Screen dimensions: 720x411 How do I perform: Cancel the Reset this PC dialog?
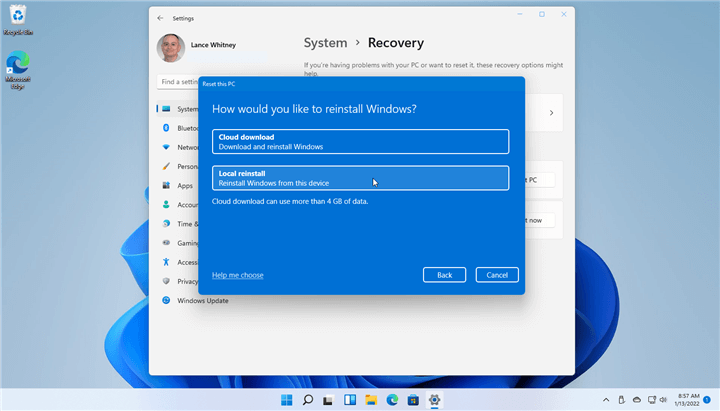coord(497,275)
